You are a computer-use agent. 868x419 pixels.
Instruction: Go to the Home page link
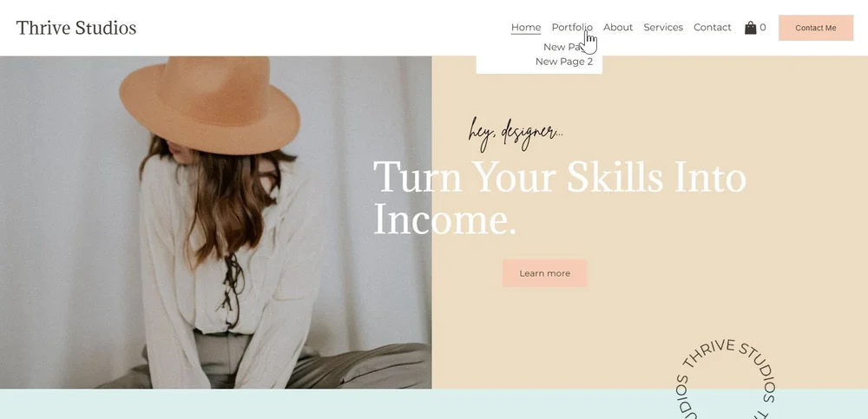pos(526,27)
